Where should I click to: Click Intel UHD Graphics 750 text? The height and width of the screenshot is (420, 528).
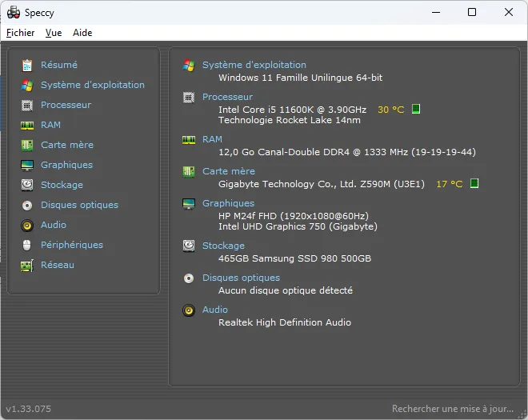(x=298, y=226)
